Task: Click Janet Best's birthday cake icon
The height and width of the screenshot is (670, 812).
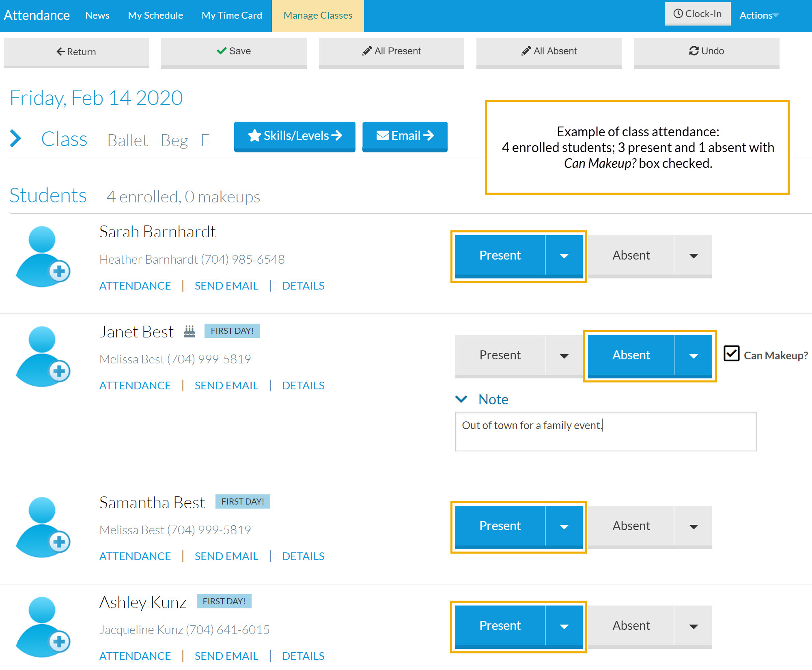Action: (189, 331)
